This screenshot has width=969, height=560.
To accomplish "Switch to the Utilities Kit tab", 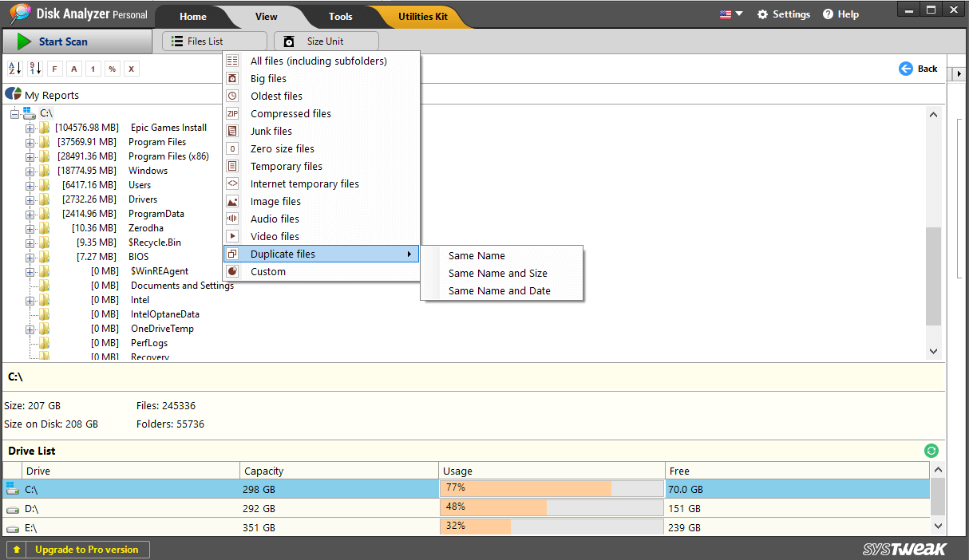I will click(x=421, y=16).
